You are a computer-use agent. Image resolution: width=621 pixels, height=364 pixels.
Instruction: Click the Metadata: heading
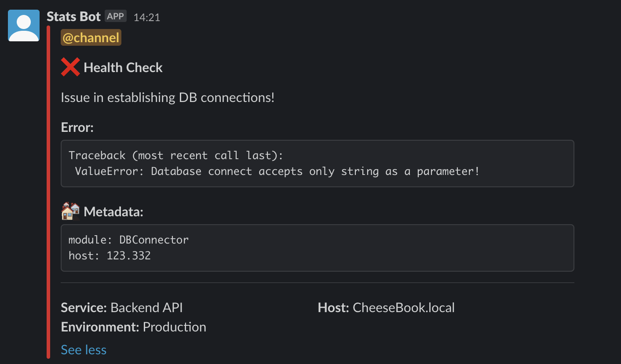[113, 212]
